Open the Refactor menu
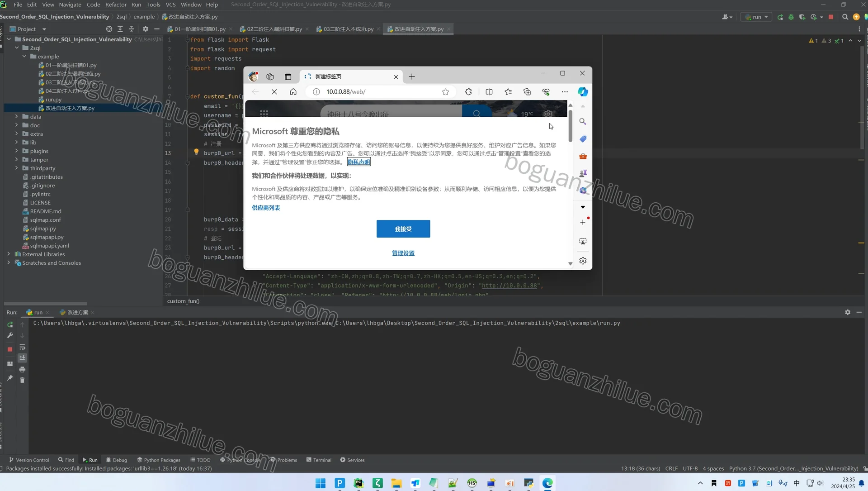 point(116,5)
